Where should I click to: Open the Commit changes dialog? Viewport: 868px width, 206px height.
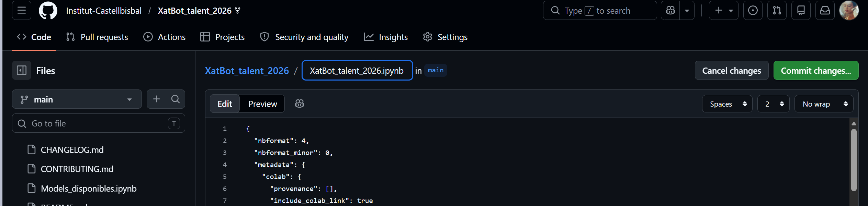[816, 70]
